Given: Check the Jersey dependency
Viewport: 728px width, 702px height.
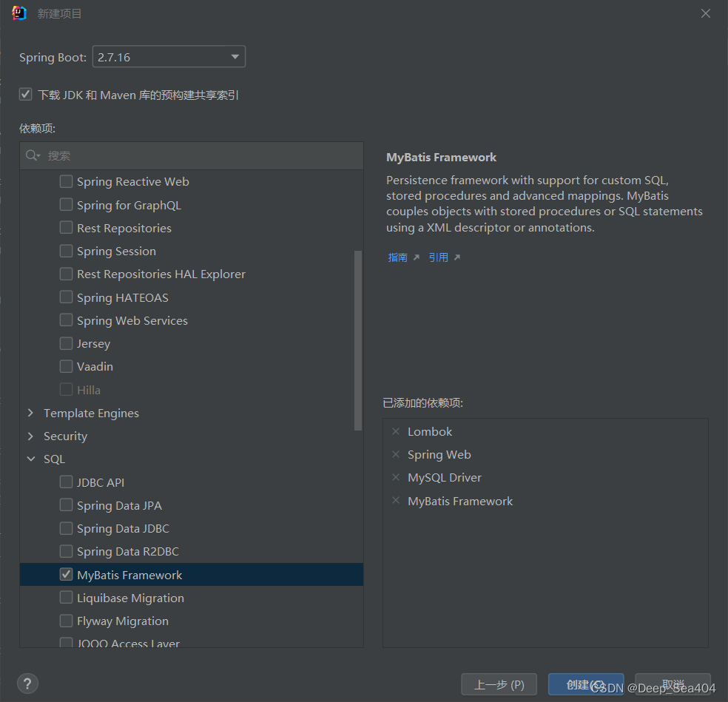Looking at the screenshot, I should click(66, 343).
